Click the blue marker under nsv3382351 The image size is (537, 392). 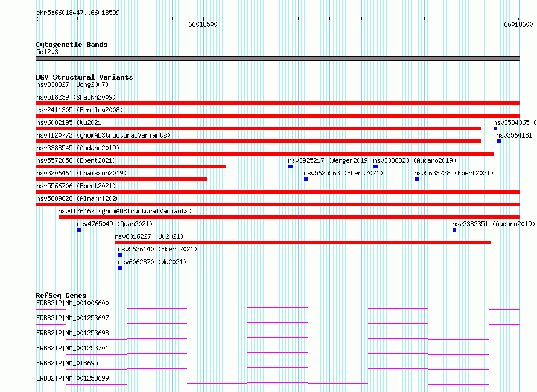454,230
